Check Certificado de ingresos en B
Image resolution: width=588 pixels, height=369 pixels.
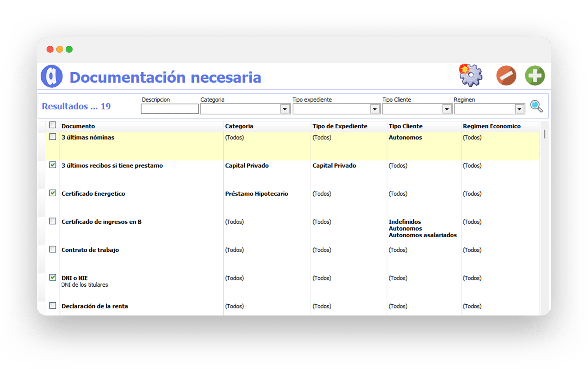(53, 221)
